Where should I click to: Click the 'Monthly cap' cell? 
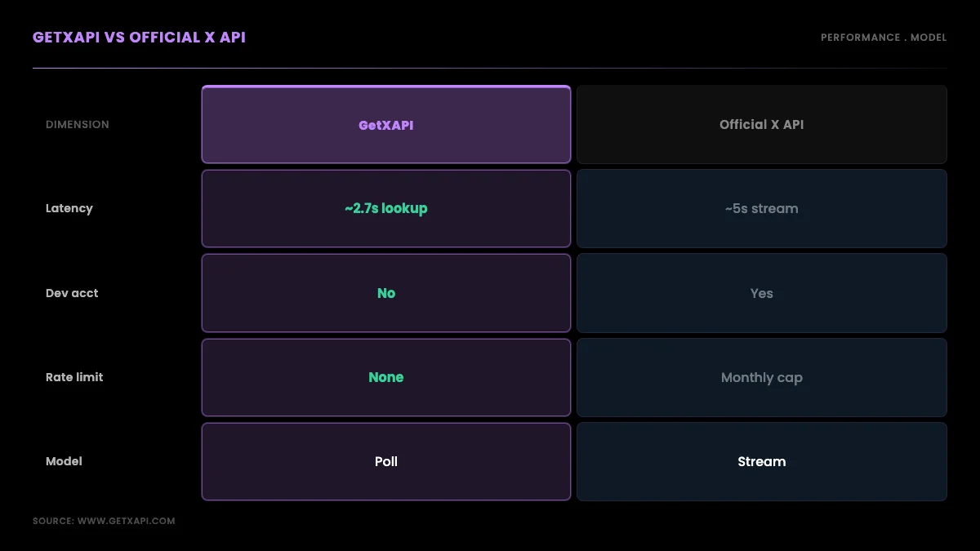[x=762, y=377]
